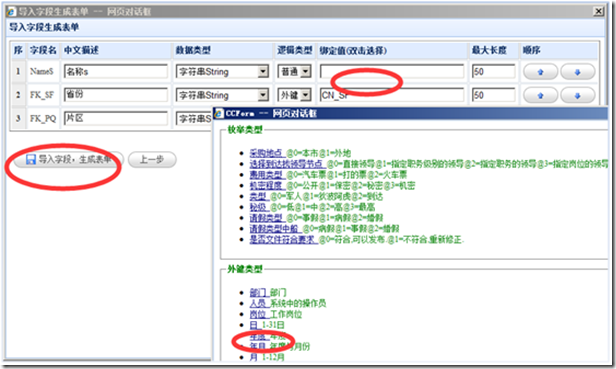This screenshot has width=616, height=369.
Task: Click the CCForm dialog browser icon
Action: [x=219, y=114]
